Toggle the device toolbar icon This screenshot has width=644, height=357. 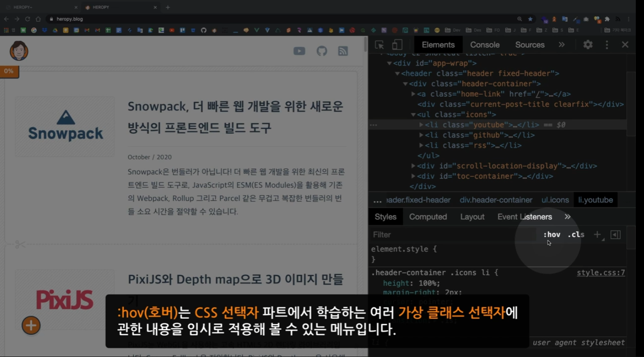pyautogui.click(x=397, y=45)
